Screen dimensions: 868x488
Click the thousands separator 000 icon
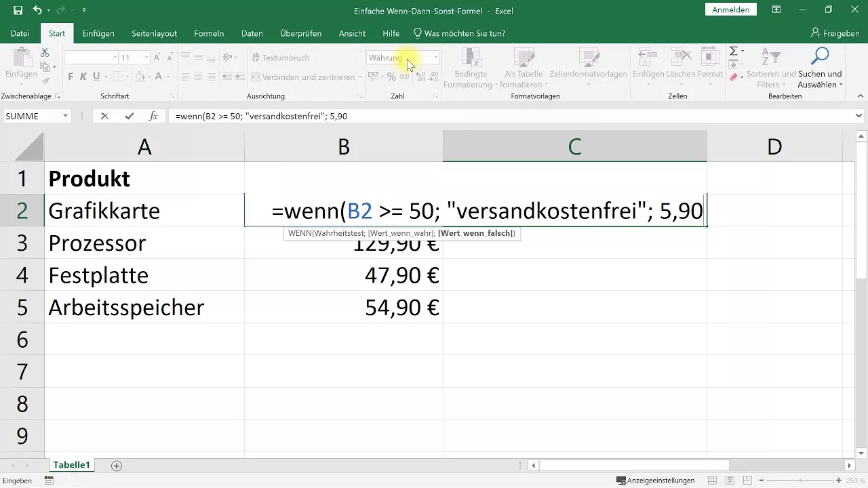404,76
